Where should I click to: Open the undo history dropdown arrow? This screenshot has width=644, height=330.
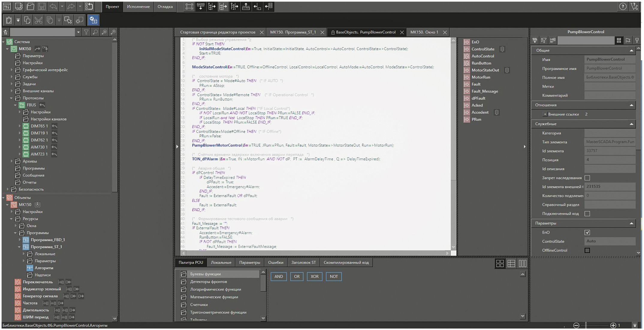[x=62, y=6]
